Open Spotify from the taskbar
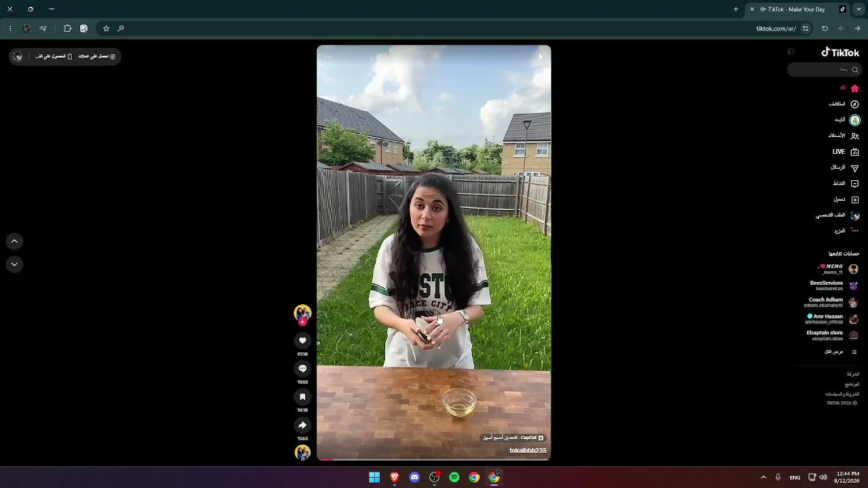Screen dimensions: 868x488 pyautogui.click(x=454, y=477)
